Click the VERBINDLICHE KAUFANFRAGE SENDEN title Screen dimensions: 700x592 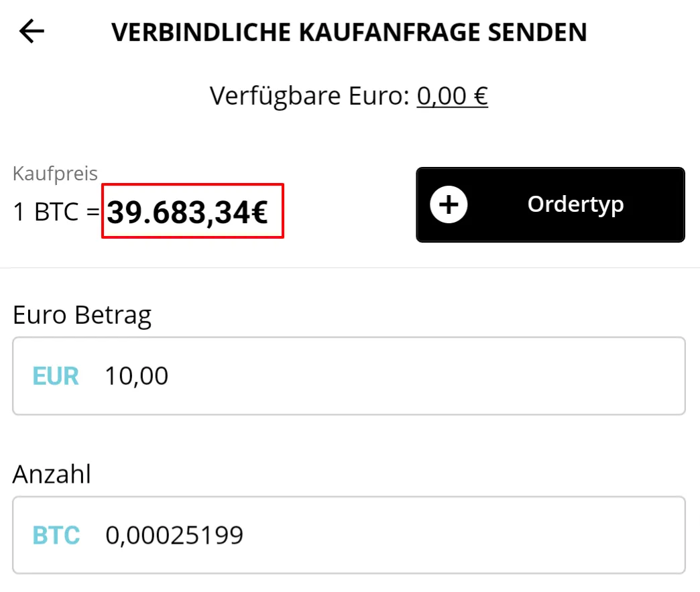coord(350,32)
